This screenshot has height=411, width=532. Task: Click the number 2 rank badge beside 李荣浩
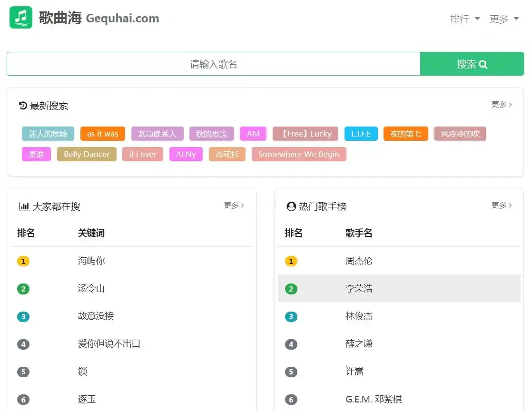291,289
